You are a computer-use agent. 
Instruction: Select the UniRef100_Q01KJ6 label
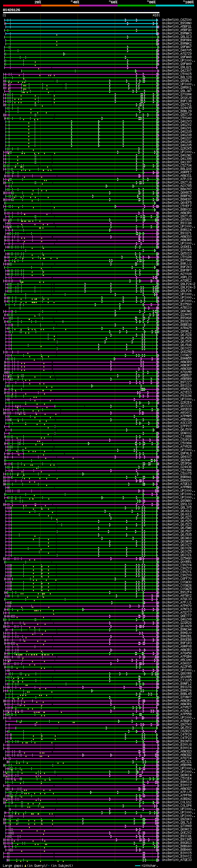pos(177,98)
